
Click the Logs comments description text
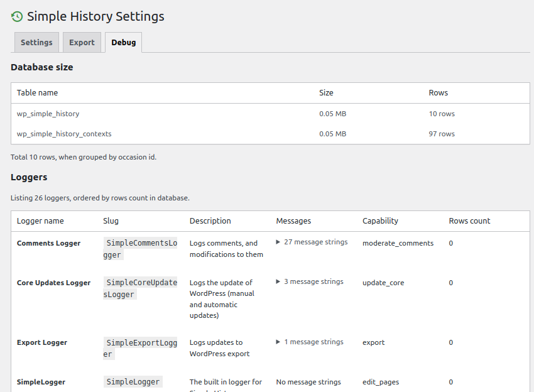click(226, 249)
